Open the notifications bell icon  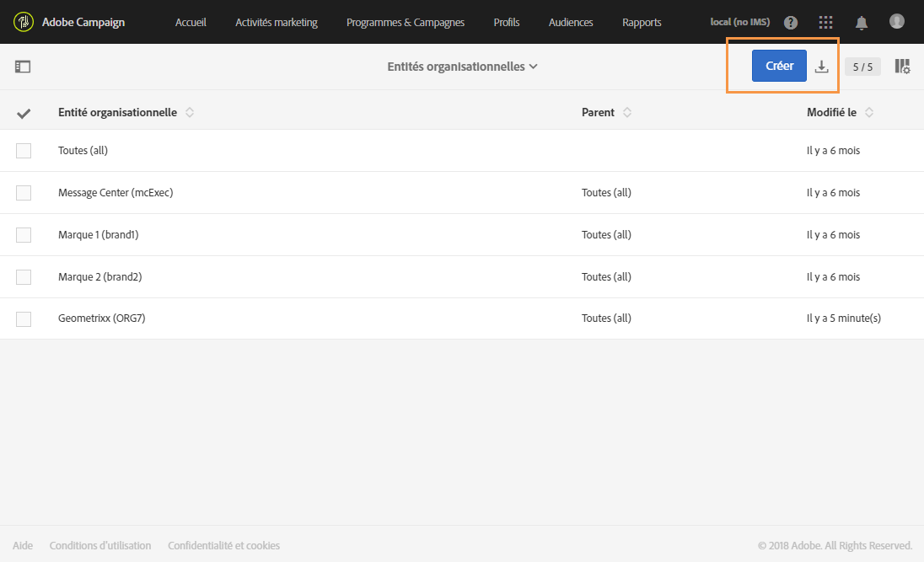861,23
